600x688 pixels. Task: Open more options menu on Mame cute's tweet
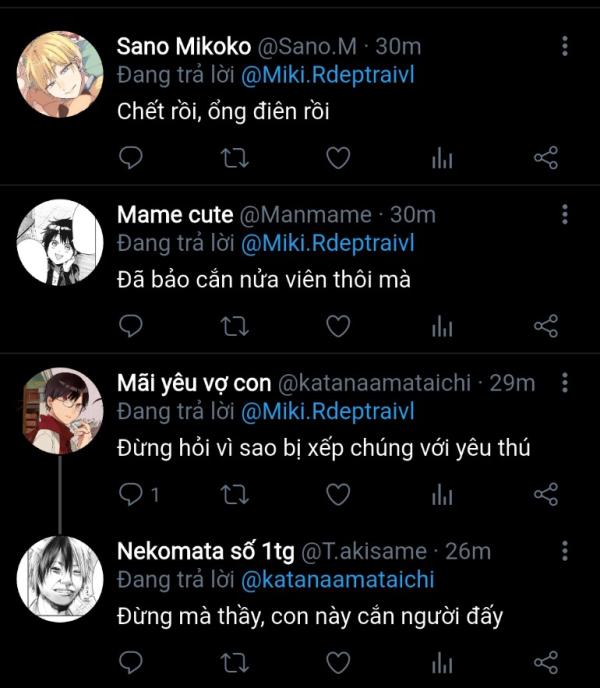565,214
